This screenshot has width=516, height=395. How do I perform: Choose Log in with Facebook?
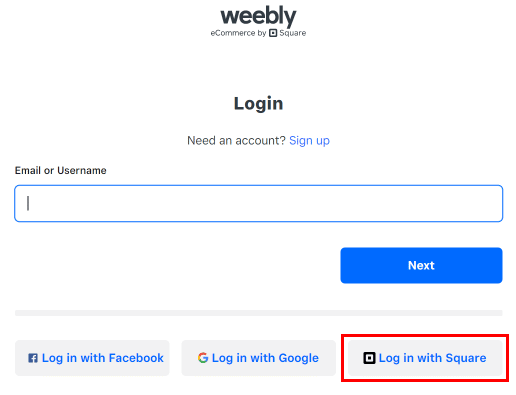click(92, 358)
